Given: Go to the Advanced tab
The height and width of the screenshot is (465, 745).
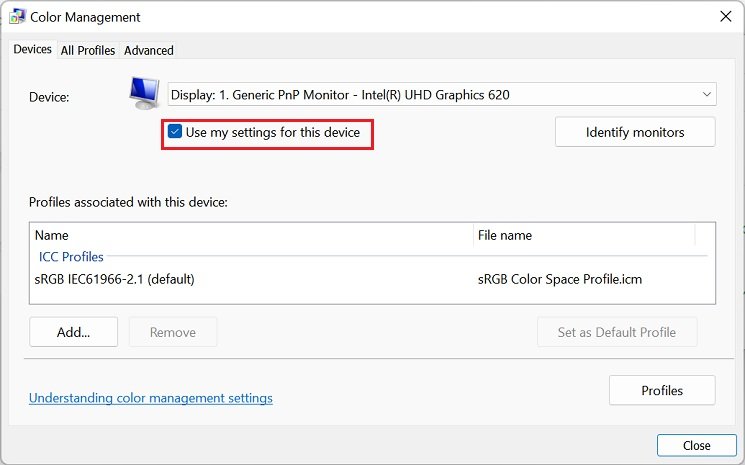Looking at the screenshot, I should point(149,50).
